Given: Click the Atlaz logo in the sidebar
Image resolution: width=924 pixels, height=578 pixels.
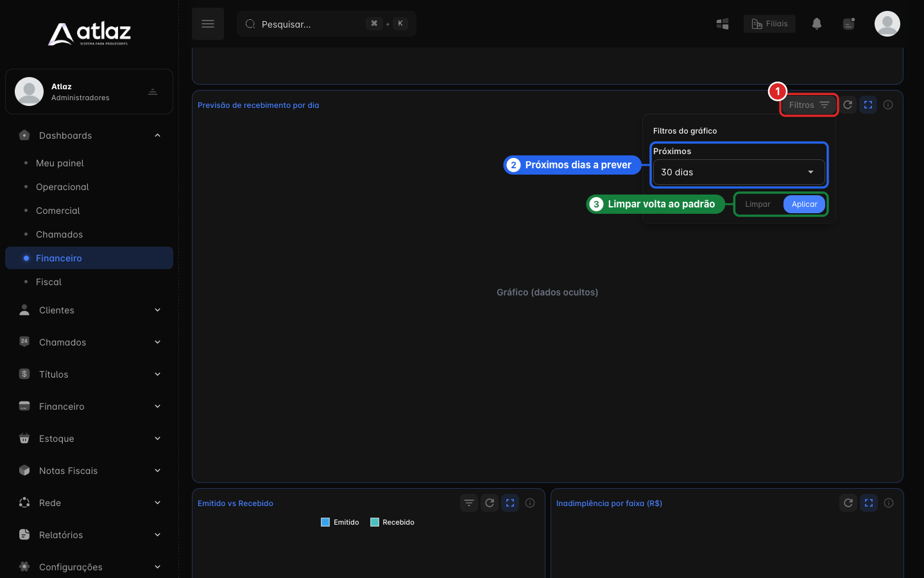Looking at the screenshot, I should coord(89,33).
